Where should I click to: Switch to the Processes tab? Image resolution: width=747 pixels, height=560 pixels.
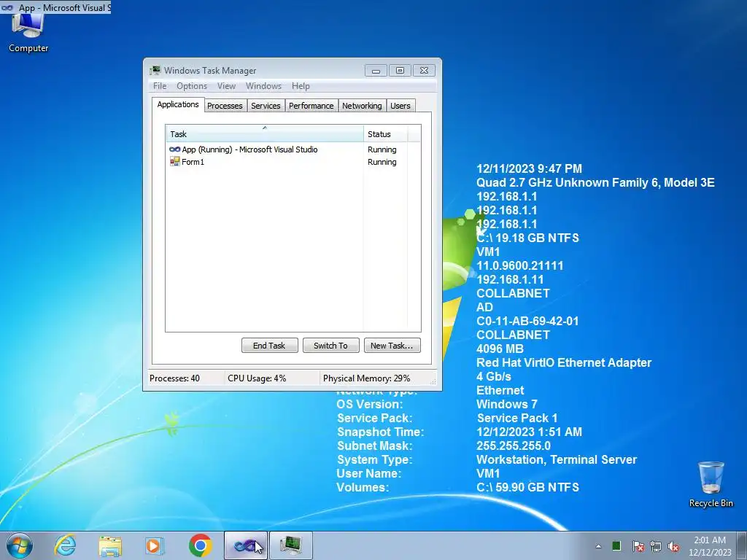pos(225,106)
